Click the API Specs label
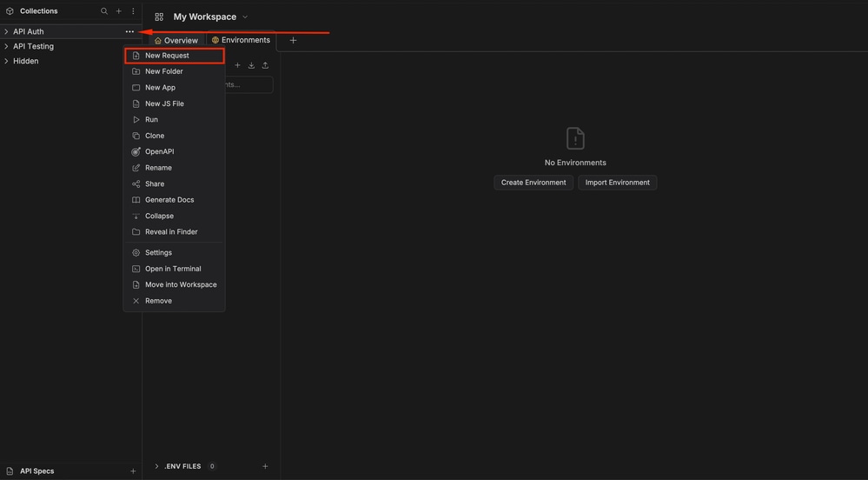 click(x=37, y=471)
